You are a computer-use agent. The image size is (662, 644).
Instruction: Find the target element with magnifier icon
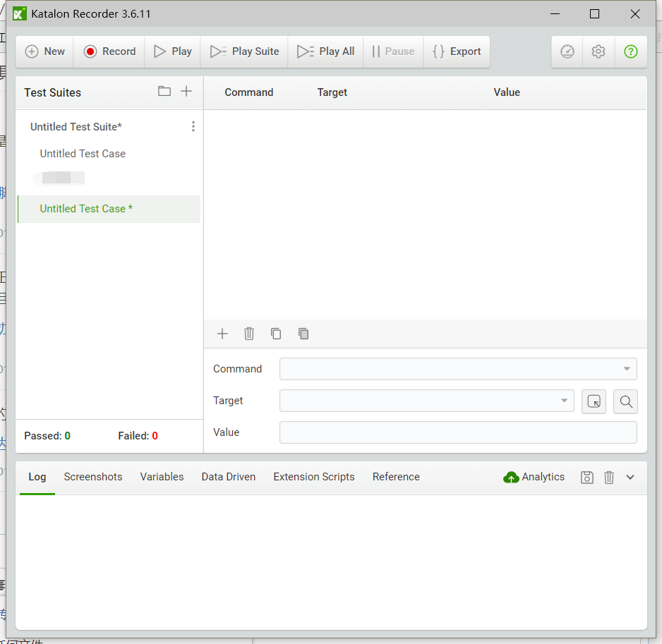coord(626,401)
